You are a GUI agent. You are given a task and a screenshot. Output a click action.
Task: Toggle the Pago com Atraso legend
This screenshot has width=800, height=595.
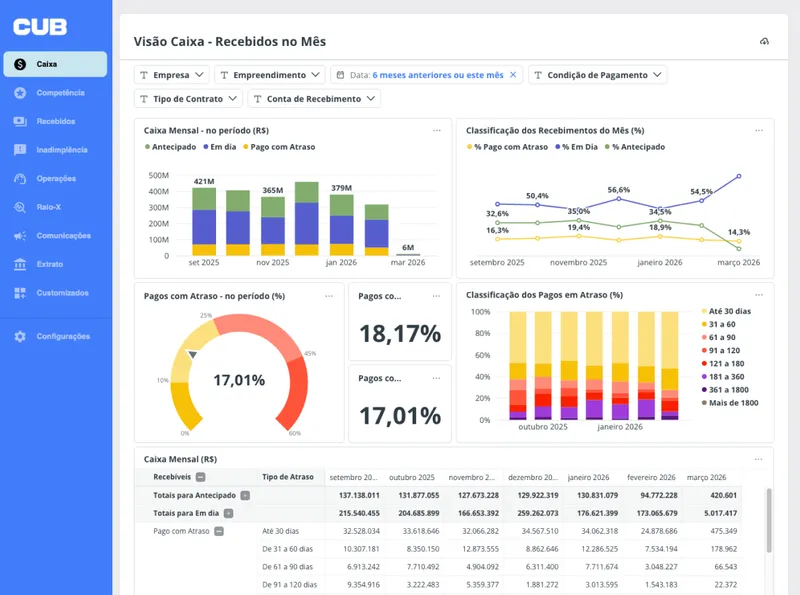280,147
